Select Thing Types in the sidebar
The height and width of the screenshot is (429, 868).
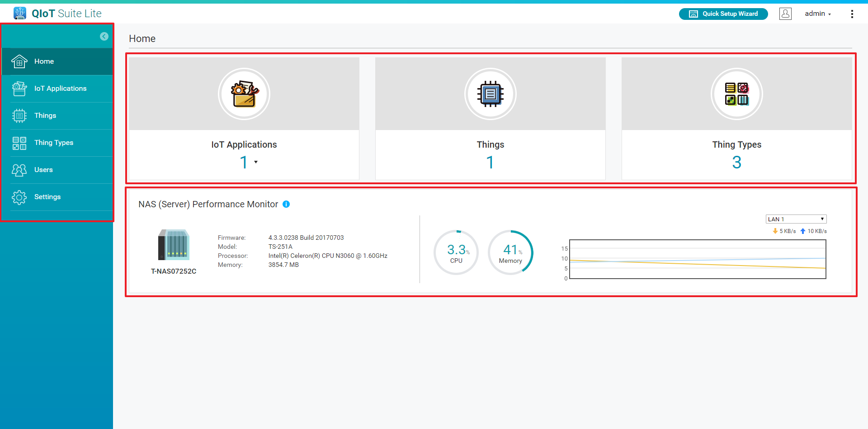coord(53,143)
